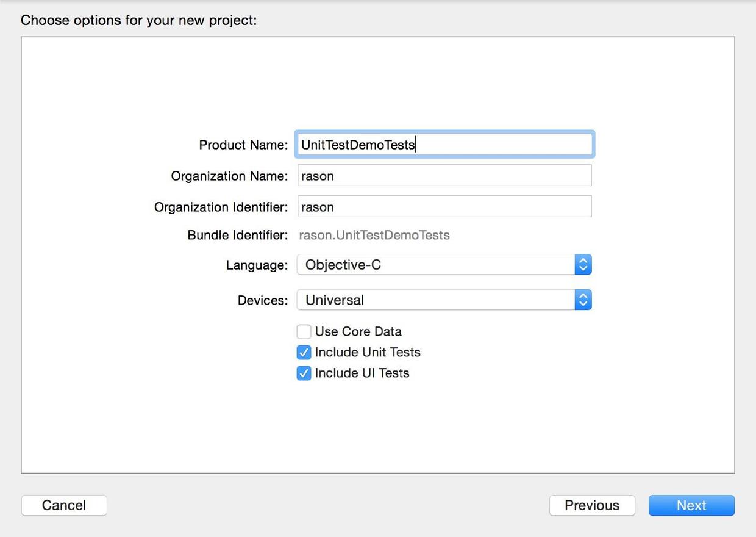
Task: Click the blue arrows on Devices popup
Action: click(583, 300)
